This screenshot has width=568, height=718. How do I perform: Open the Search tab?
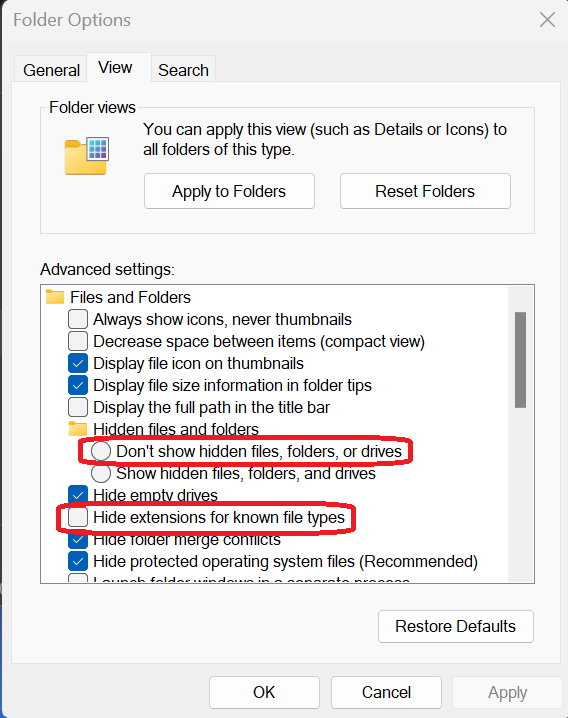pos(183,70)
